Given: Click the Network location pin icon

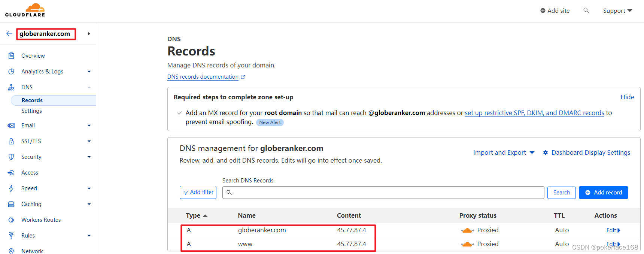Looking at the screenshot, I should (x=11, y=251).
